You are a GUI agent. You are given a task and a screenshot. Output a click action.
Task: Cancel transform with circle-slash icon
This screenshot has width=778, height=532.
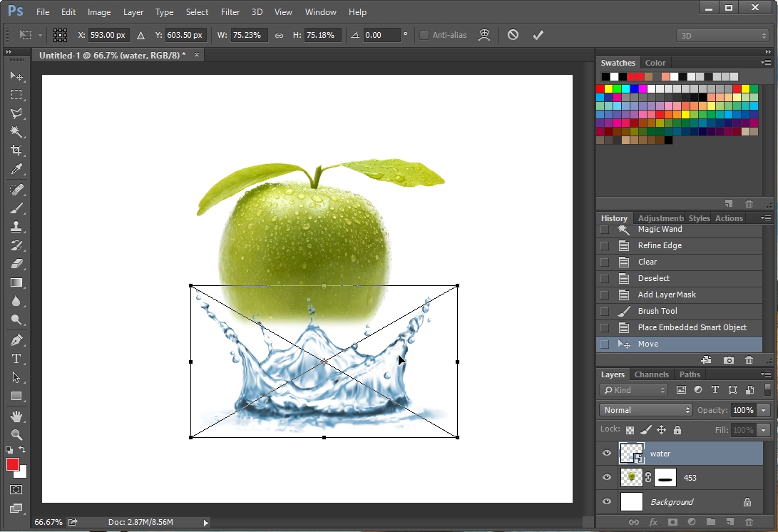click(x=513, y=35)
